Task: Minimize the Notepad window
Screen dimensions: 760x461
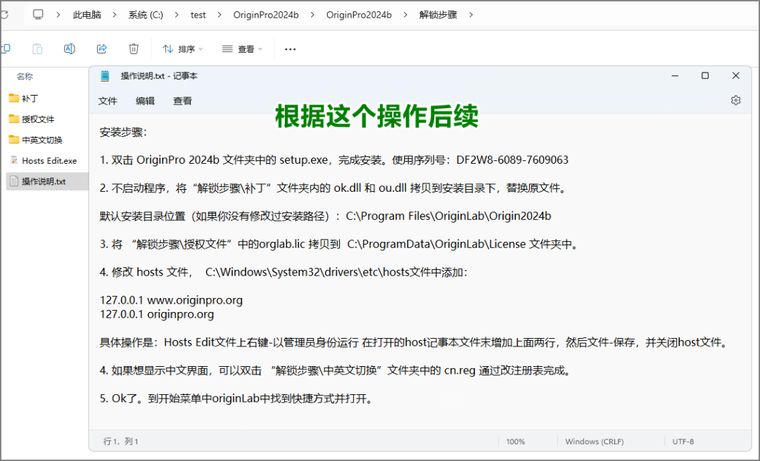Action: point(675,76)
